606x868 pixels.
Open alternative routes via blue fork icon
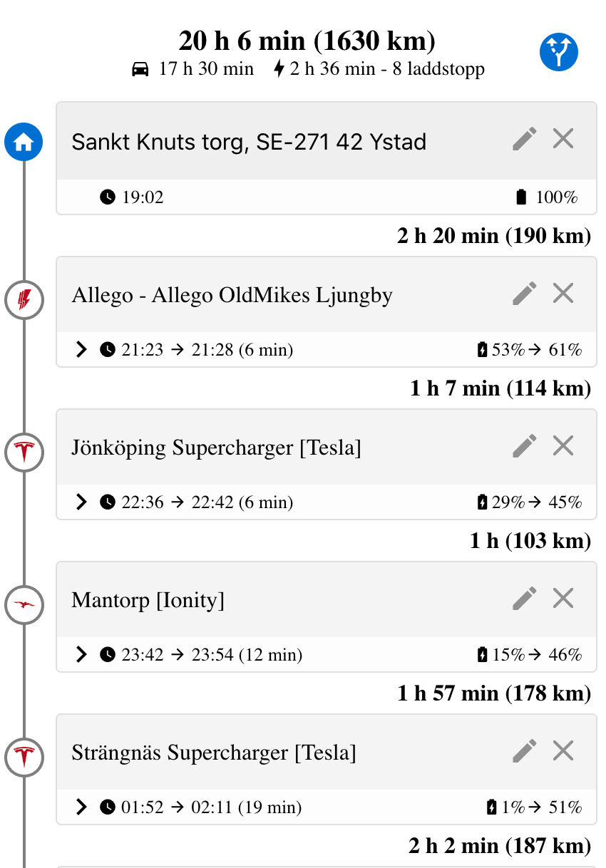(558, 52)
